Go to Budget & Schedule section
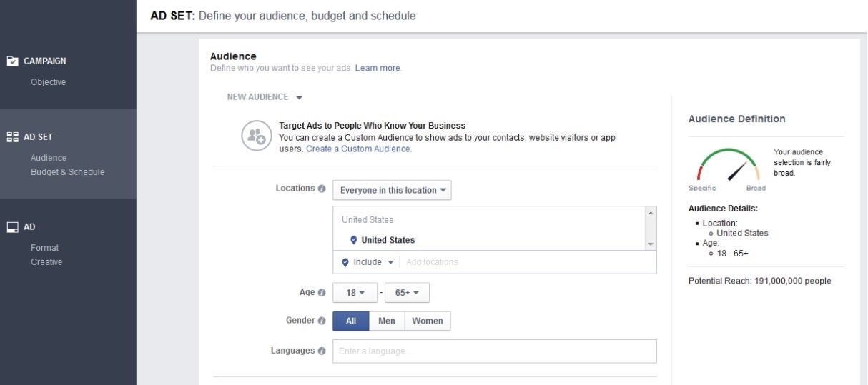Image resolution: width=868 pixels, height=385 pixels. point(67,172)
